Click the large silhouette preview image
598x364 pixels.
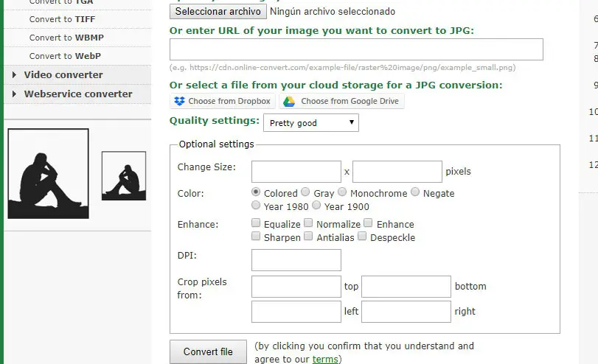click(x=48, y=174)
